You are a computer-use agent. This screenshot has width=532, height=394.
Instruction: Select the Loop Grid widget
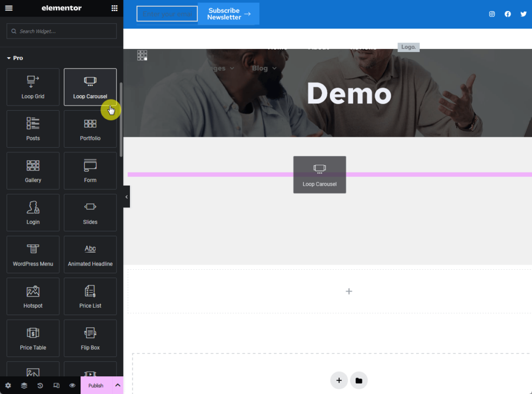point(33,87)
